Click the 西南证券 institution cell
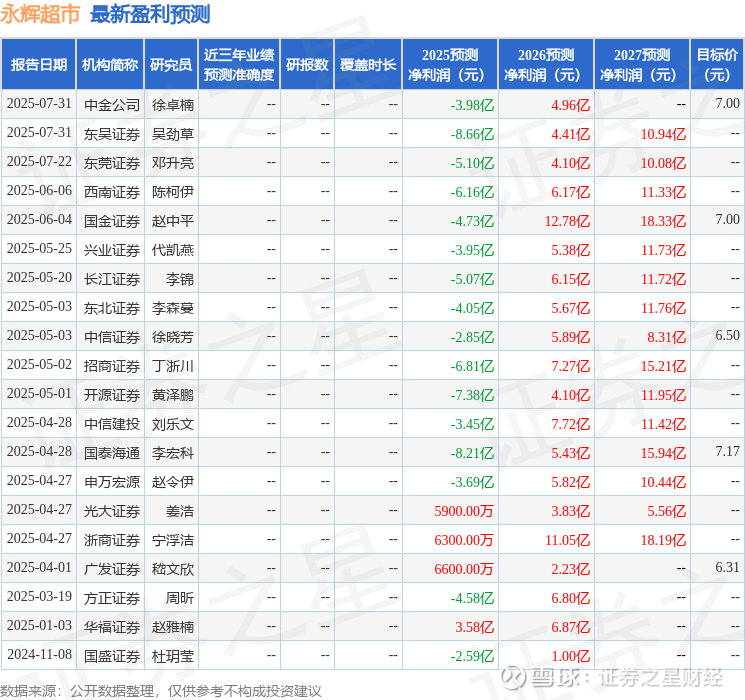Screen dimensions: 745x700 pos(112,192)
